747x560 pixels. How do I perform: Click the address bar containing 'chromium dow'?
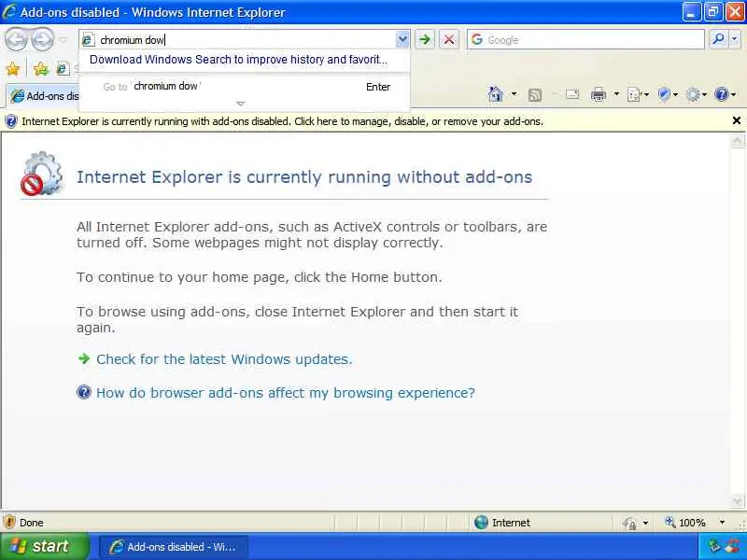237,39
